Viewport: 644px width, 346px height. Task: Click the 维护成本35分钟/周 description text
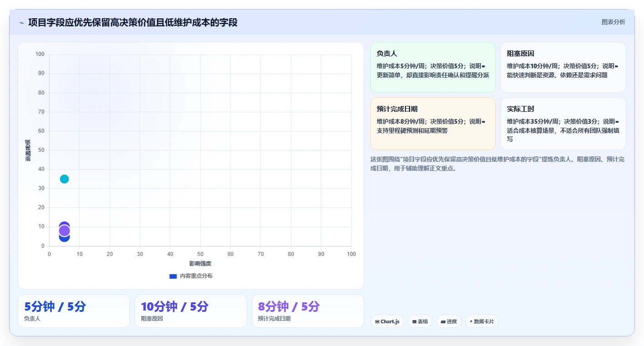563,130
